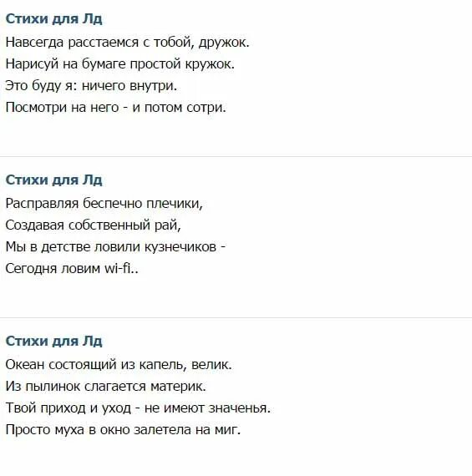Open the first «Стихи для Лд» author link
This screenshot has width=472, height=476.
[x=53, y=19]
